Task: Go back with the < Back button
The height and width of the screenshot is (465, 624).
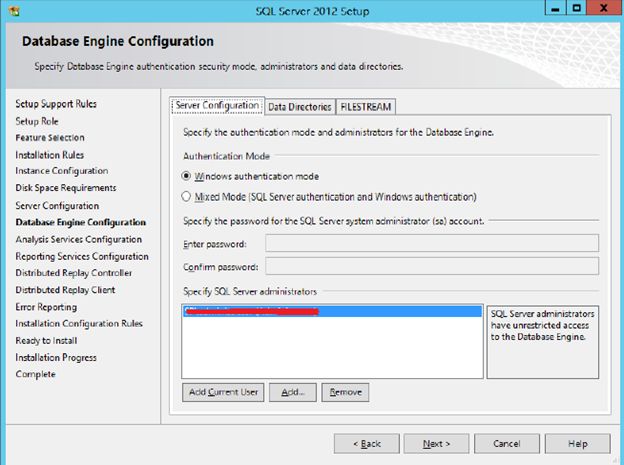Action: coord(367,444)
